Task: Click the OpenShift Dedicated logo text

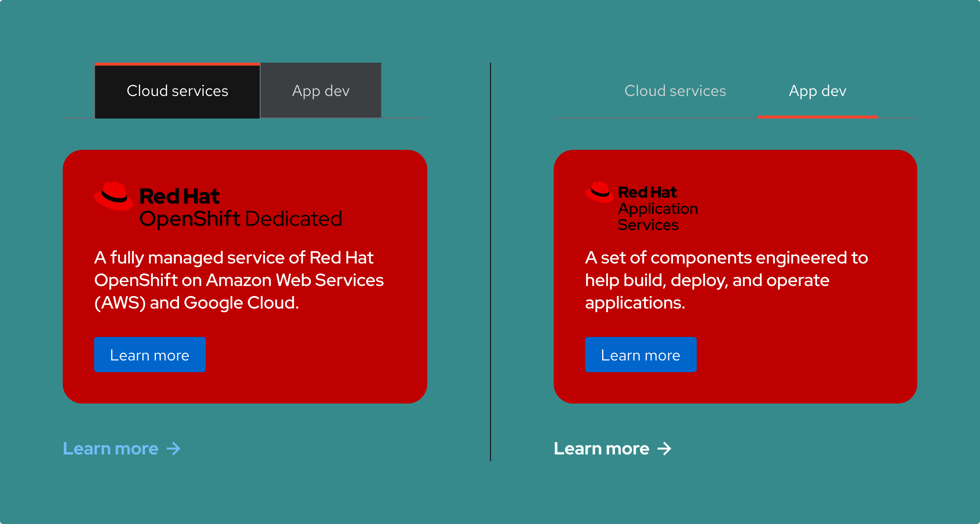Action: pos(240,219)
